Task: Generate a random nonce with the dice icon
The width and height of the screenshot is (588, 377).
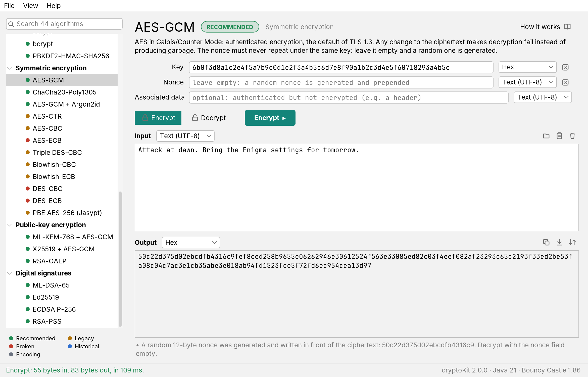Action: point(565,82)
